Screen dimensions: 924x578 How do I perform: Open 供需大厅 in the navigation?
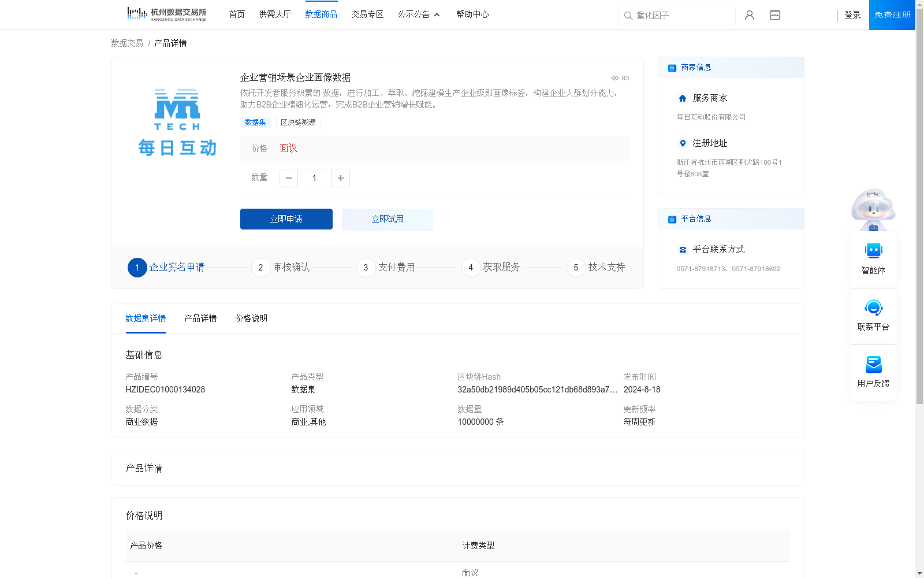point(275,14)
